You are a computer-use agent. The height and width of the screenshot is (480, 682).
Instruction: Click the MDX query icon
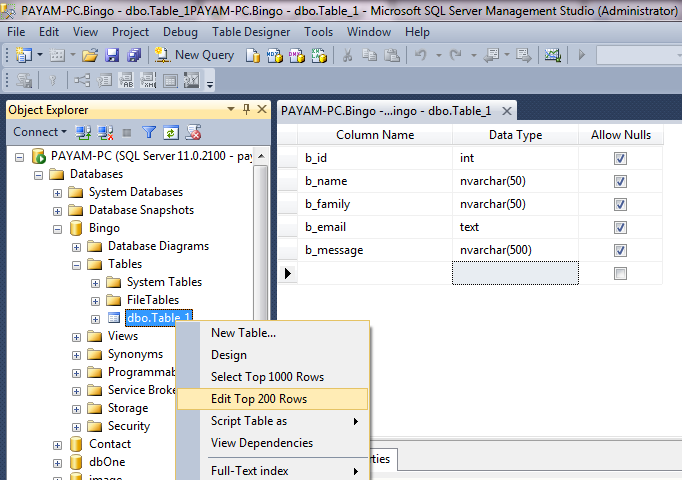(x=274, y=56)
